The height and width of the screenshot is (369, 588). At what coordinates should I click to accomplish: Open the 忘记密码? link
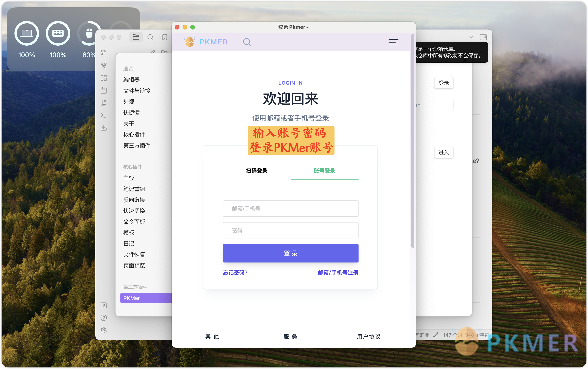235,272
